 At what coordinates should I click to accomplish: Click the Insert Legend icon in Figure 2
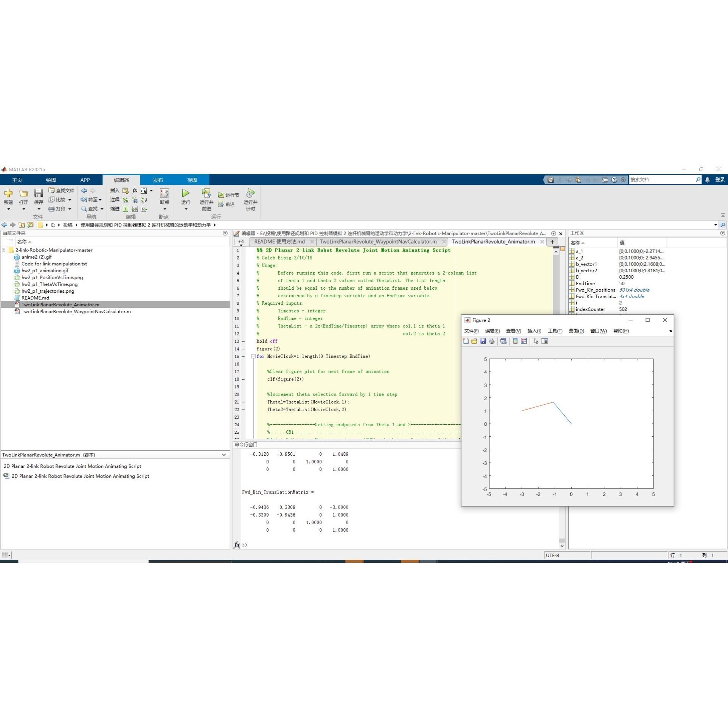pos(524,341)
